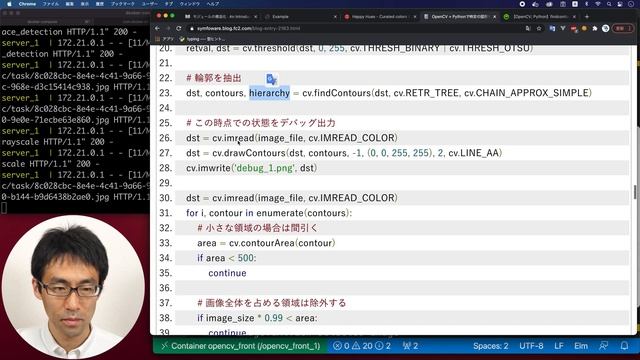Viewport: 640px width, 360px height.
Task: Change file encoding UTF-8
Action: tap(531, 346)
